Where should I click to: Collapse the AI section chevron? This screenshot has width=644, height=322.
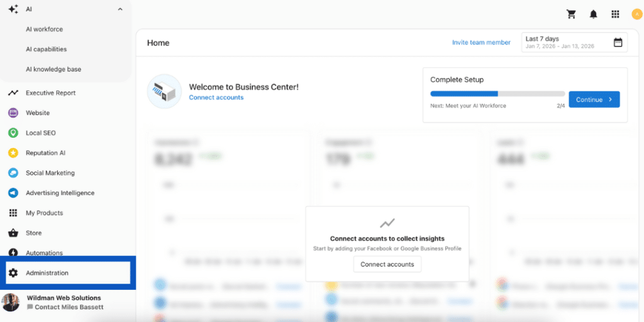point(120,9)
